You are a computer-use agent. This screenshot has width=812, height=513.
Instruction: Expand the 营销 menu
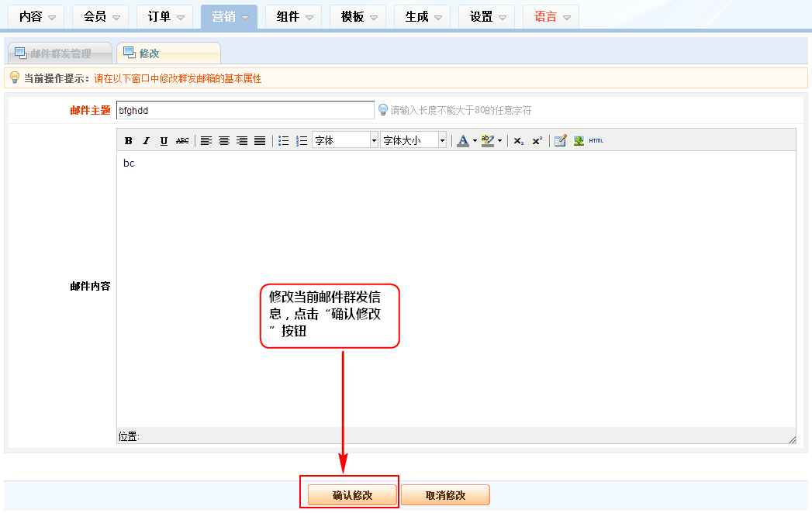(x=229, y=16)
